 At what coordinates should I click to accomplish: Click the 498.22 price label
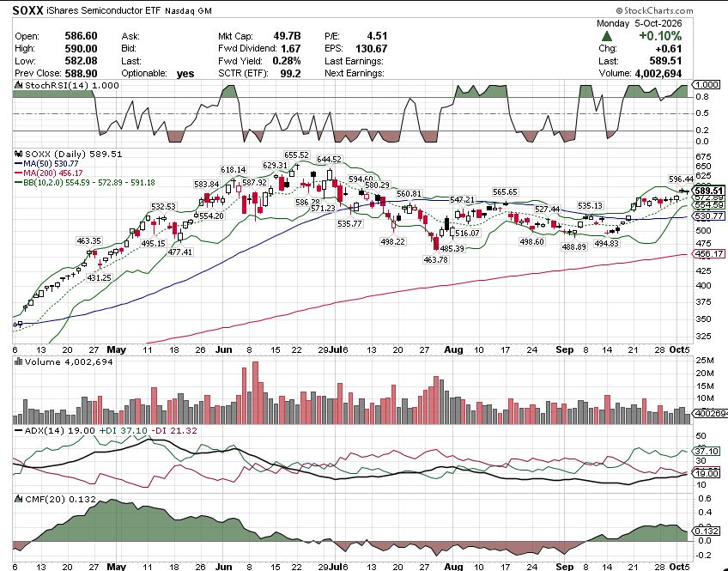[392, 242]
